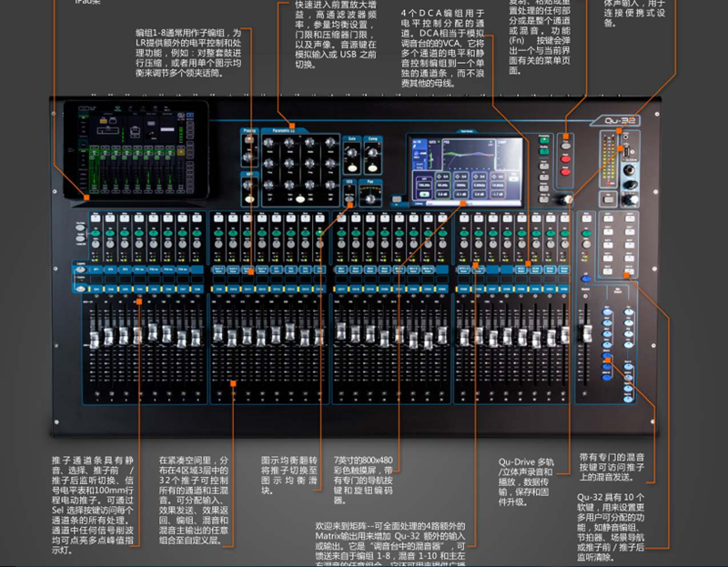The width and height of the screenshot is (728, 567).
Task: Click the '图示均衡翻转' annotation text
Action: coord(288,475)
